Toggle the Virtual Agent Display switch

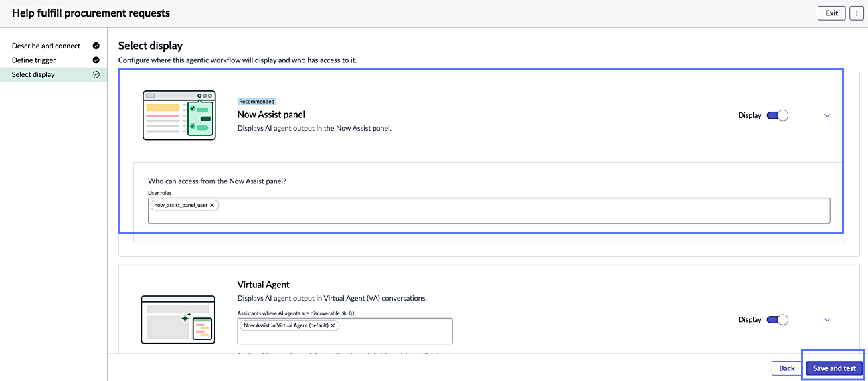click(x=778, y=319)
